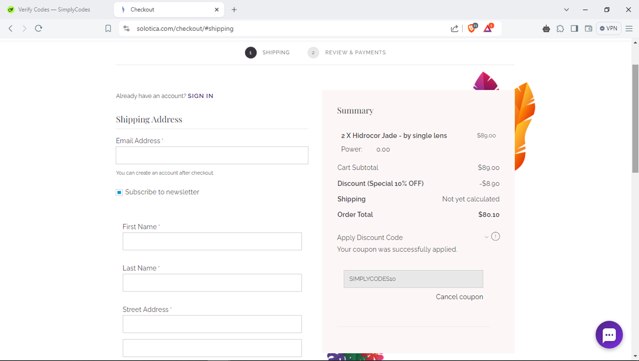This screenshot has height=361, width=639.
Task: Open the live chat bubble
Action: point(609,335)
